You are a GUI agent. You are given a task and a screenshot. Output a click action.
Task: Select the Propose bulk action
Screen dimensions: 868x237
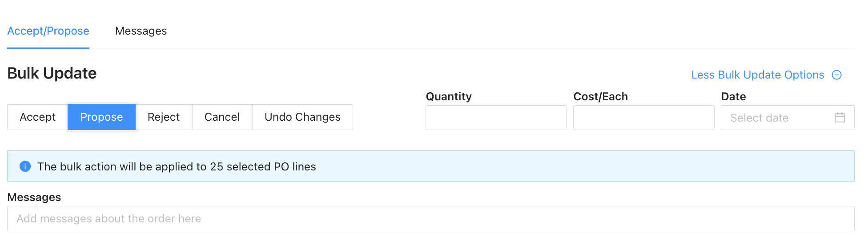coord(101,117)
